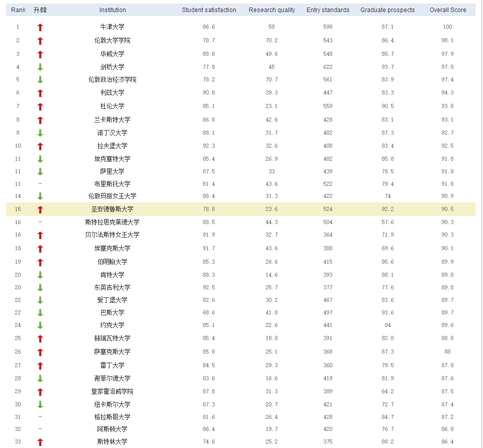Click research quality value 70.7
This screenshot has height=448, width=483.
[x=272, y=79]
